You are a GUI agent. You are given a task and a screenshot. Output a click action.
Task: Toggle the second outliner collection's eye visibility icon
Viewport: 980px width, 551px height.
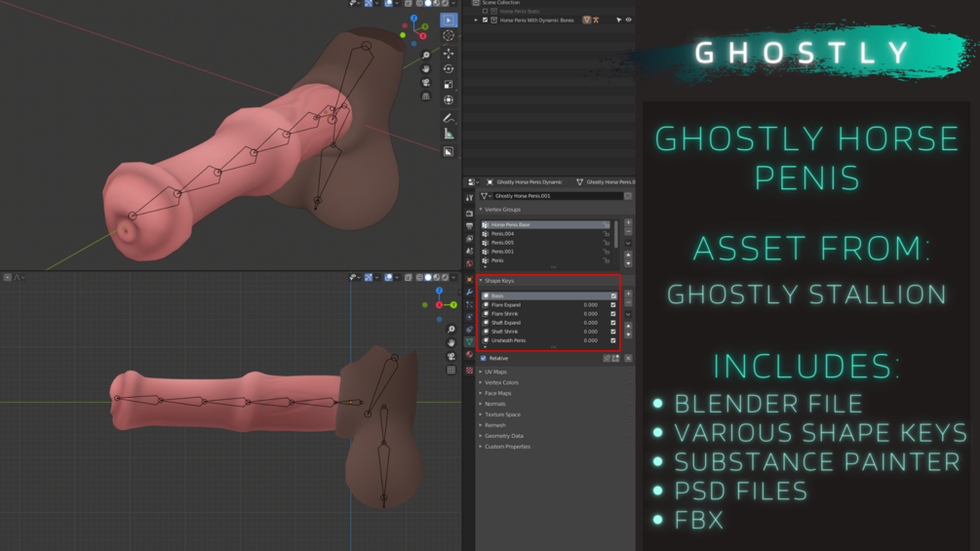[x=629, y=20]
